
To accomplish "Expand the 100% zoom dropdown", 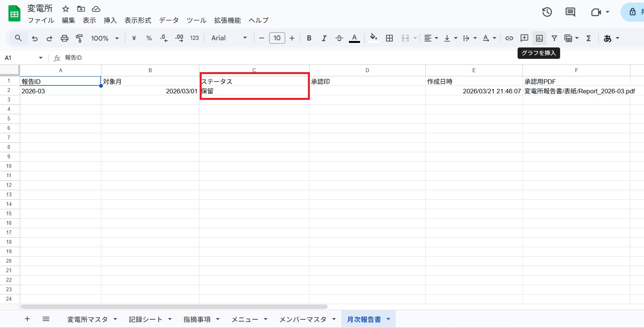I will (105, 38).
